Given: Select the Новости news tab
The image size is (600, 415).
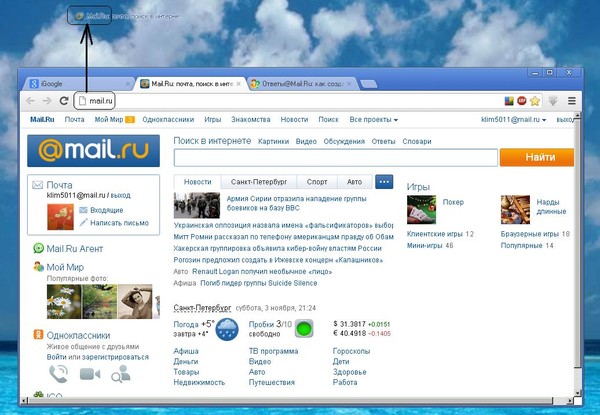Looking at the screenshot, I should 197,182.
